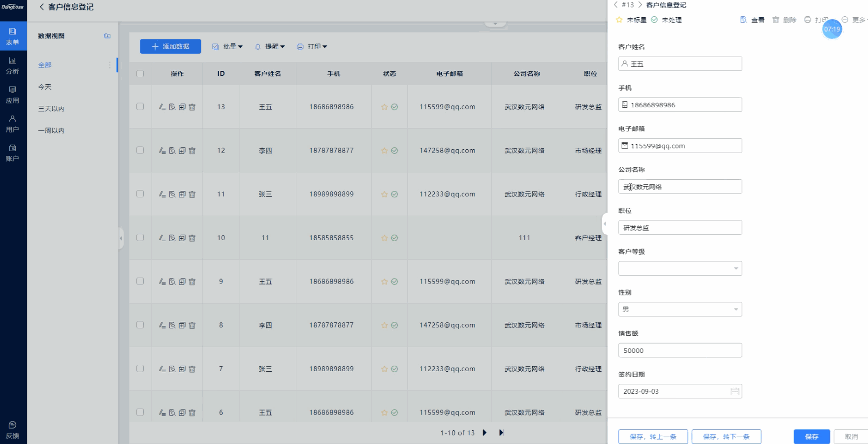868x444 pixels.
Task: Click the 添加数据 button
Action: 170,46
